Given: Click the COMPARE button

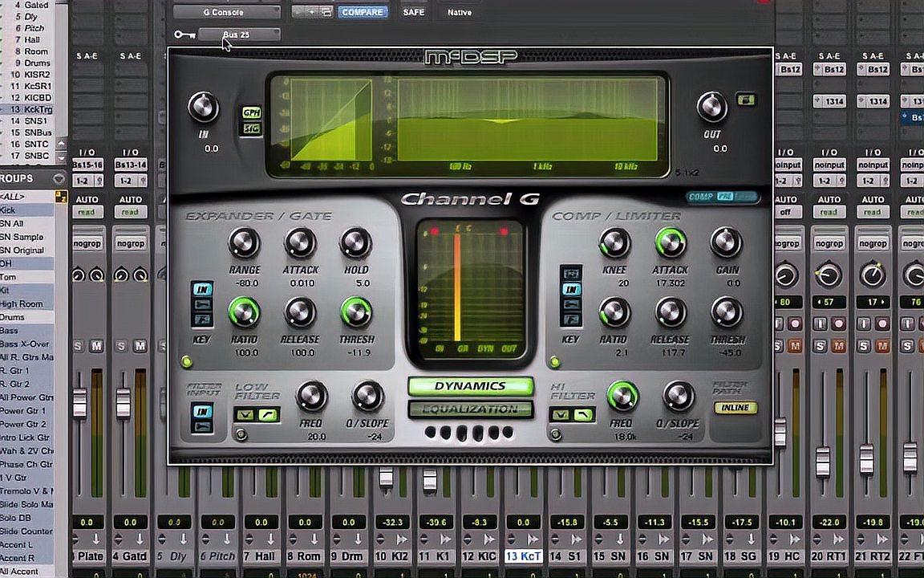Looking at the screenshot, I should pyautogui.click(x=363, y=12).
